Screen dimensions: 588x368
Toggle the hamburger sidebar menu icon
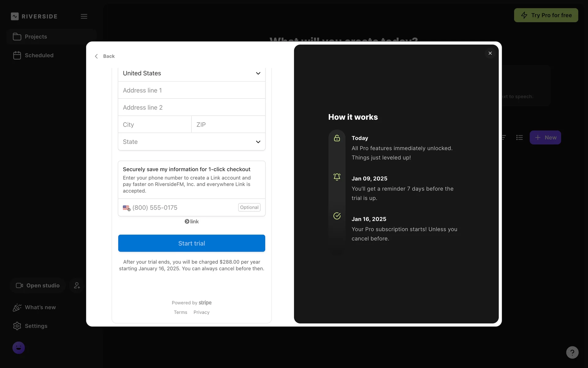pyautogui.click(x=84, y=16)
